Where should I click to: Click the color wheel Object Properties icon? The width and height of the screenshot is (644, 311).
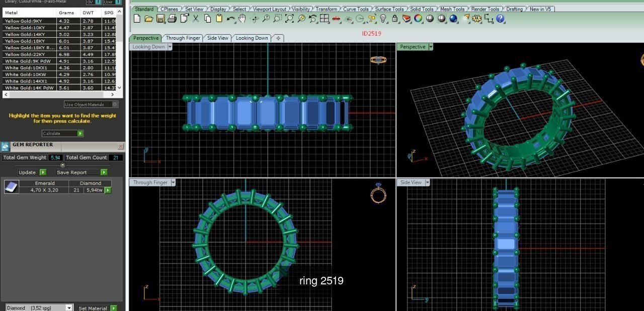click(418, 19)
